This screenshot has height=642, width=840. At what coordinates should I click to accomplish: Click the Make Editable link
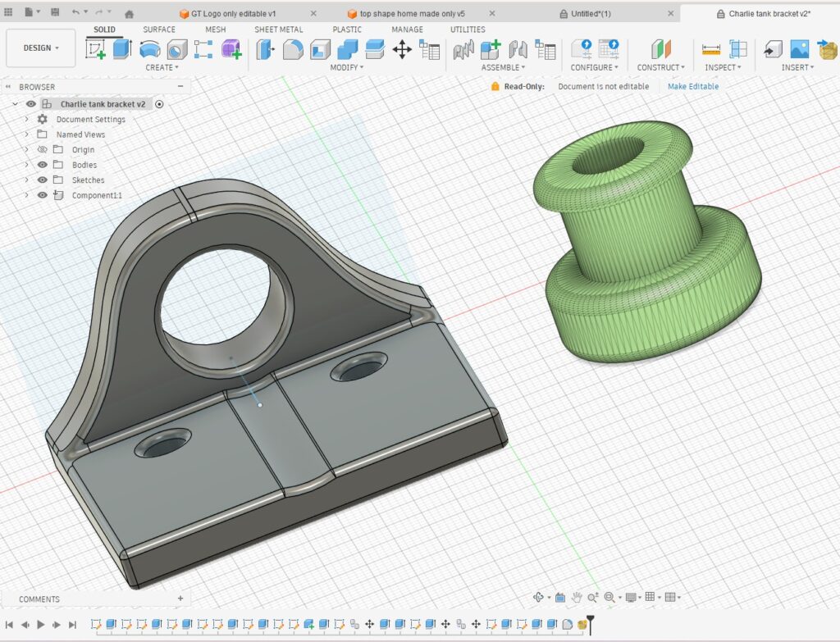[692, 86]
